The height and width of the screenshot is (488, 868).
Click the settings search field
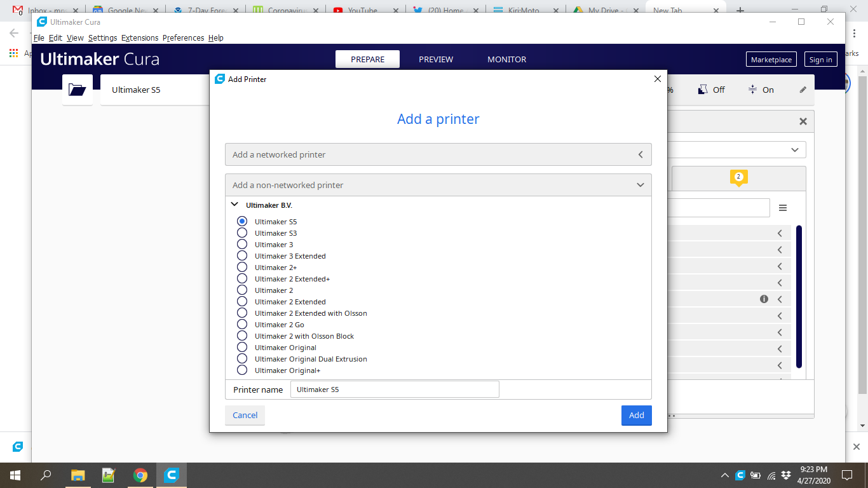[719, 208]
